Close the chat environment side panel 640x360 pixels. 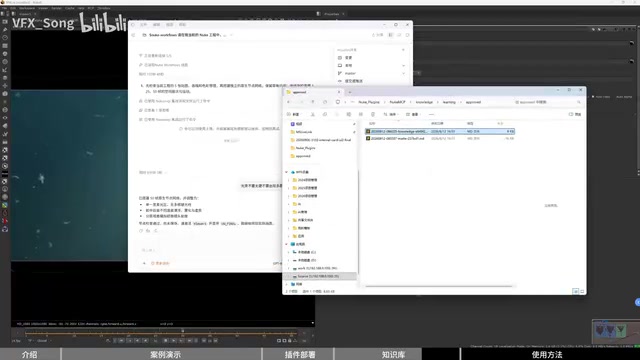tap(403, 50)
